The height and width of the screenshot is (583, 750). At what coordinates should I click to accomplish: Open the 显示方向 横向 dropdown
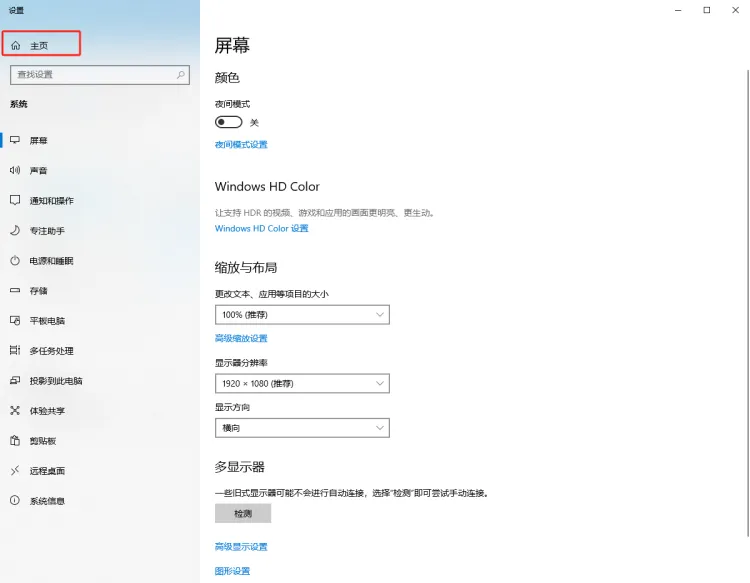point(302,428)
